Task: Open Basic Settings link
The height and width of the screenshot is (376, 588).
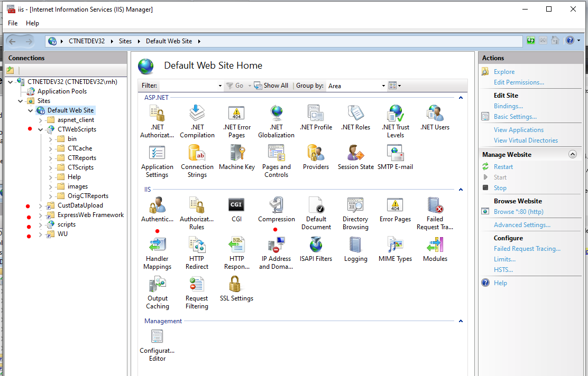Action: click(515, 117)
